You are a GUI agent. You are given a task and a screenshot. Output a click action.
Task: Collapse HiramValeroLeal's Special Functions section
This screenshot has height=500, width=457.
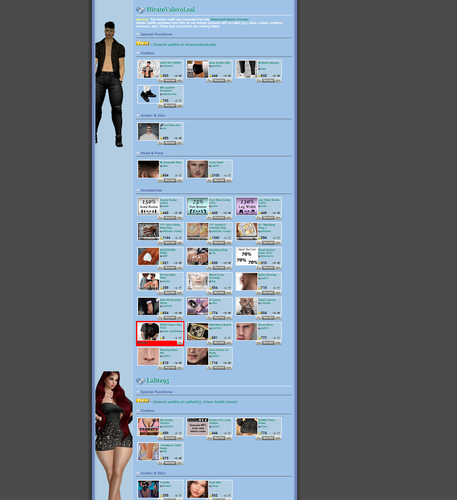pos(138,34)
